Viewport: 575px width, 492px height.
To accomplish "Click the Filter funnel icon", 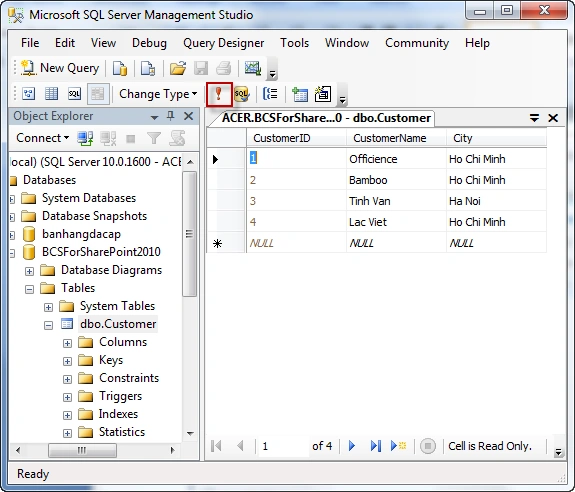I will [154, 138].
